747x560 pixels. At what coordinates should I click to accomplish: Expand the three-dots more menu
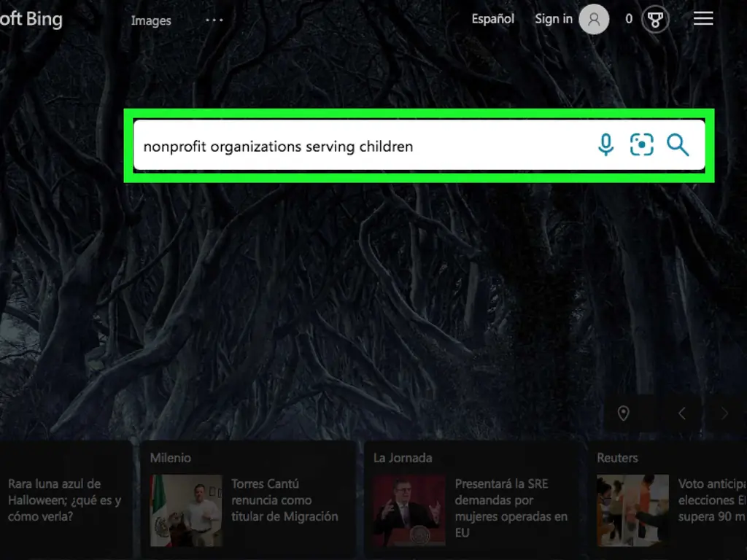(x=214, y=20)
